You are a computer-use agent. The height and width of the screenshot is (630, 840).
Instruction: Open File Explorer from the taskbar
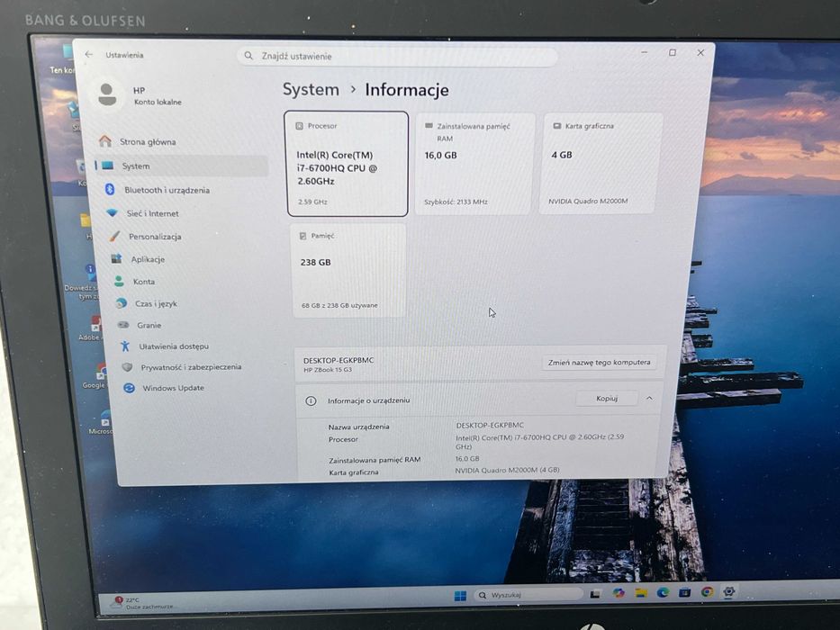tap(641, 592)
